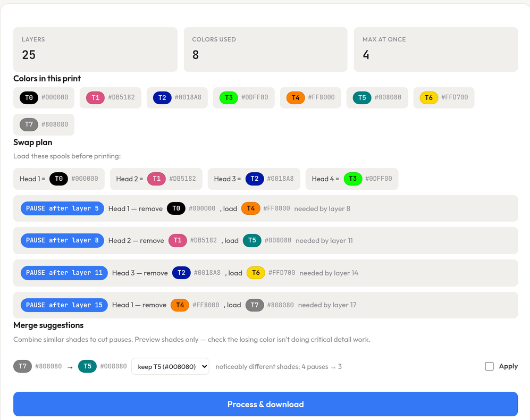The width and height of the screenshot is (530, 420).
Task: Click the Process & download button
Action: pos(265,404)
